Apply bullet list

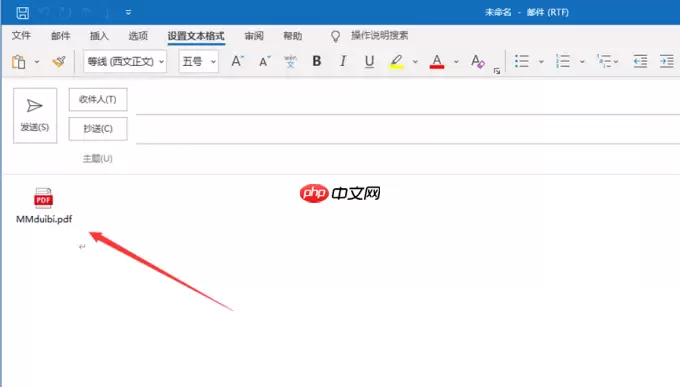[x=522, y=62]
